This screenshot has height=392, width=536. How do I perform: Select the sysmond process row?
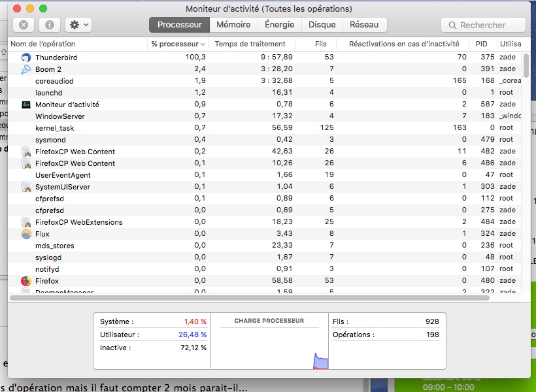point(265,140)
